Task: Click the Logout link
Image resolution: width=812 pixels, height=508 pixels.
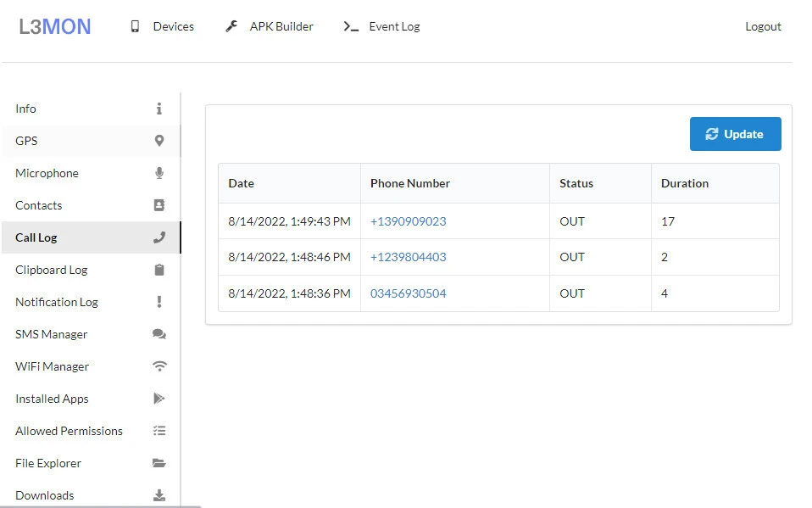Action: point(763,26)
